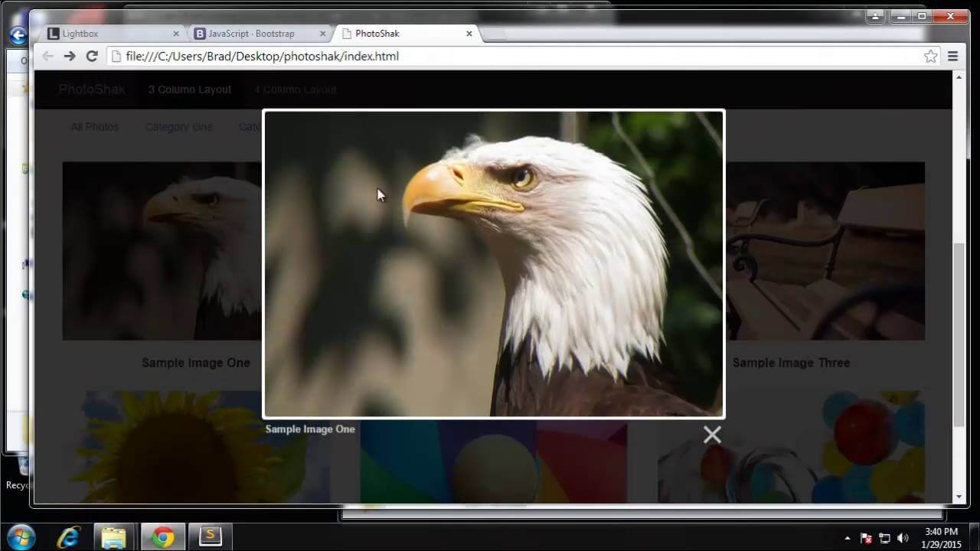This screenshot has width=980, height=551.
Task: Open the Chrome hamburger menu
Action: pyautogui.click(x=953, y=56)
